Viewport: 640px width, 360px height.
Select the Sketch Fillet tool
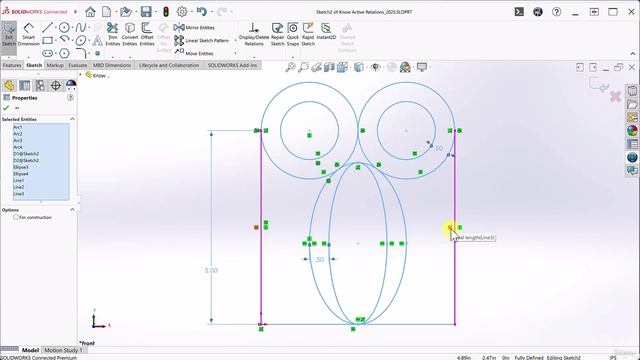point(81,53)
